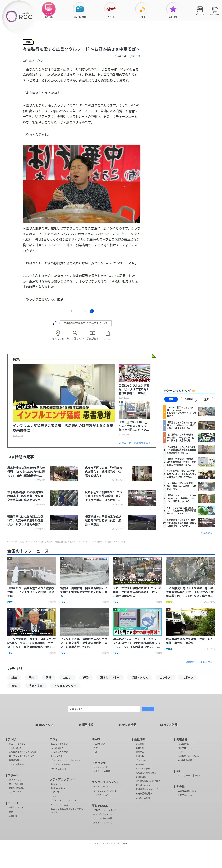Image resolution: width=222 pixels, height=868 pixels.
Task: Open 広島市西区で火事 trending article
Action: coord(120,474)
